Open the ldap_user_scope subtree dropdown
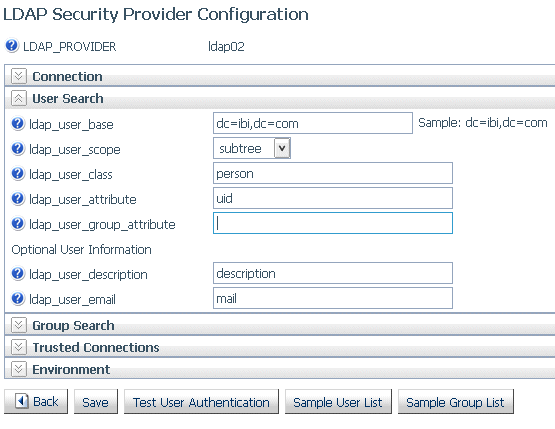This screenshot has width=555, height=429. (252, 148)
